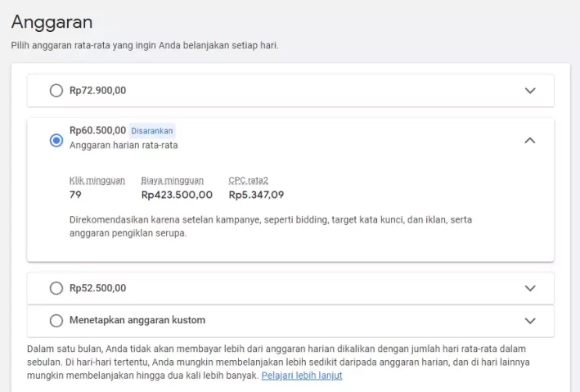
Task: Click the Rp72.900,00 amount text
Action: (97, 90)
